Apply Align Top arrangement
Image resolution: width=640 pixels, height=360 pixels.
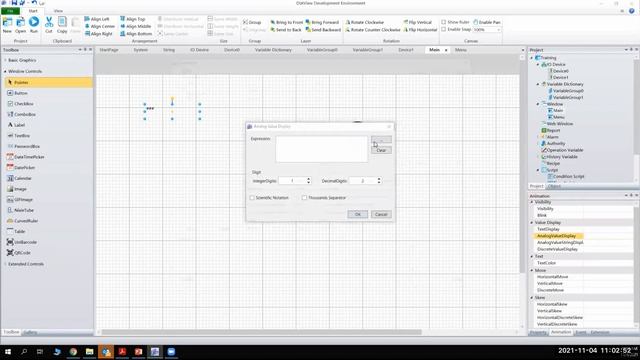point(133,19)
